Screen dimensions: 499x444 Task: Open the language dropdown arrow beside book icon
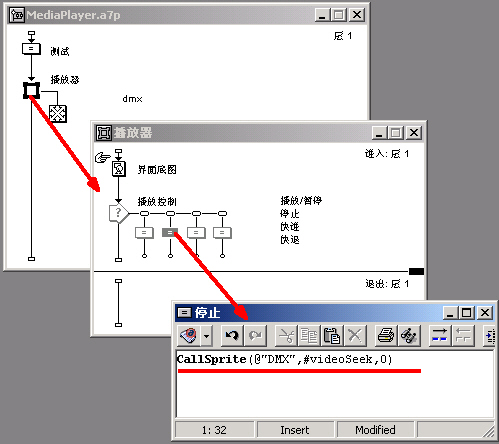coord(207,336)
